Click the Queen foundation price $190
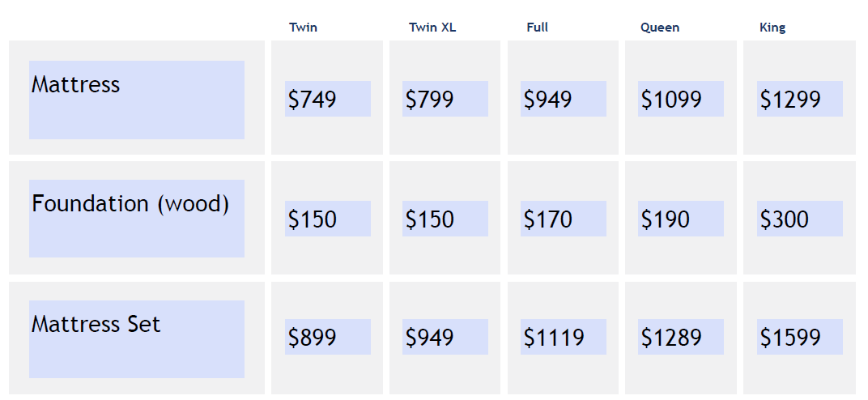Screen dimensions: 868x400 [666, 219]
